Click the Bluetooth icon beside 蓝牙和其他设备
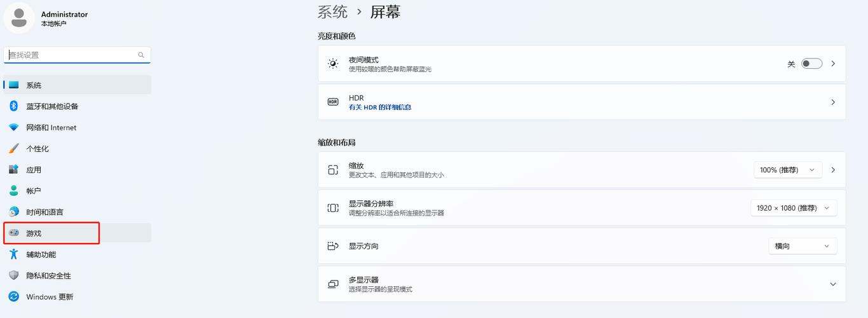The image size is (868, 318). [14, 106]
